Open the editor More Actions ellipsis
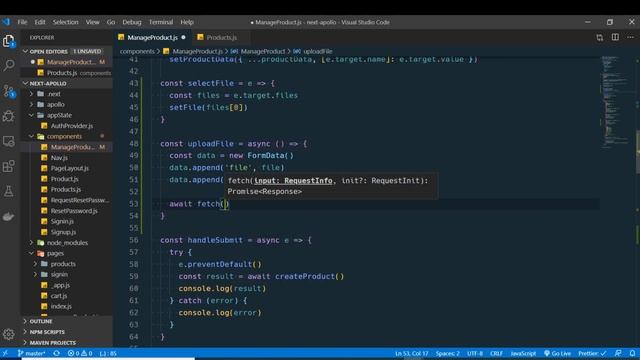 (630, 37)
